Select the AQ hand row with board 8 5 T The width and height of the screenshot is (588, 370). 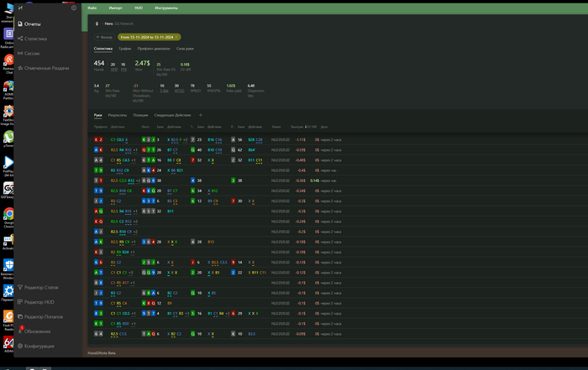click(x=338, y=211)
